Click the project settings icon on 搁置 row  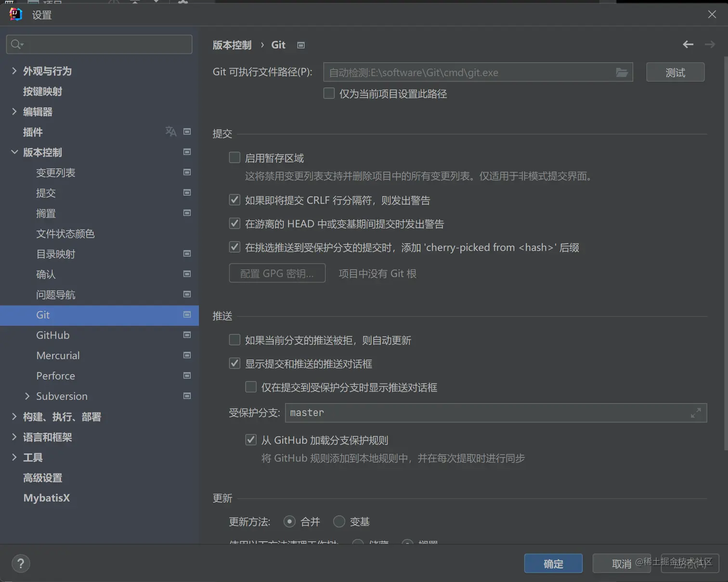[x=187, y=213]
